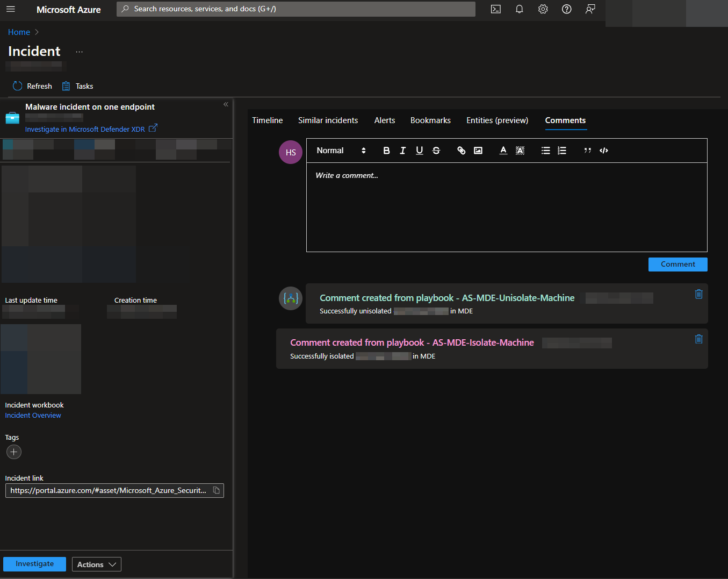Select the Comments tab
Viewport: 728px width, 579px height.
coord(565,120)
